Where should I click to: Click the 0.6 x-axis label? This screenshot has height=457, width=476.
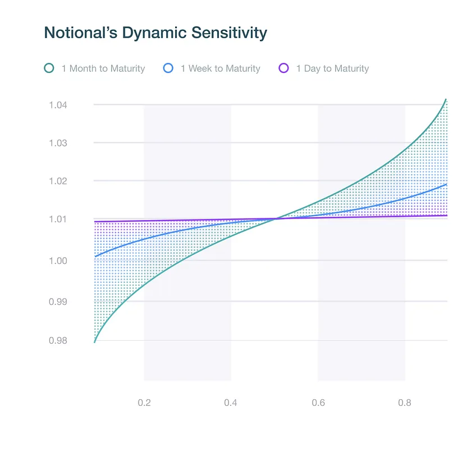click(x=318, y=403)
